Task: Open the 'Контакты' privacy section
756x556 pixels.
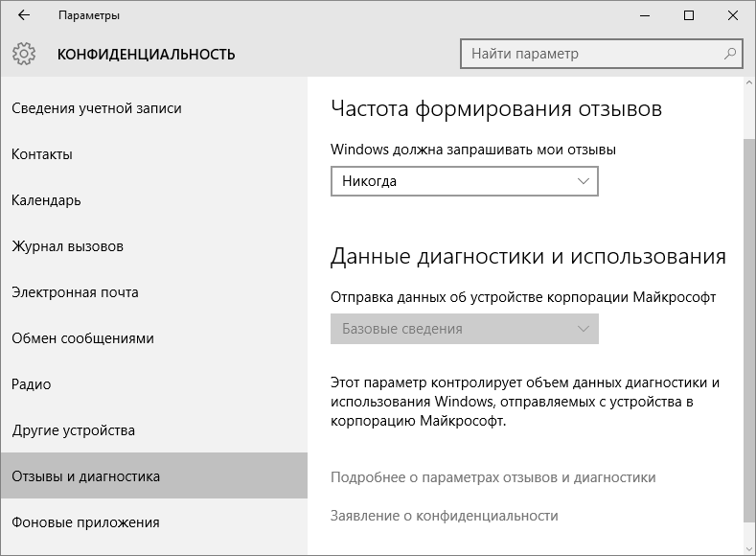Action: [154, 154]
